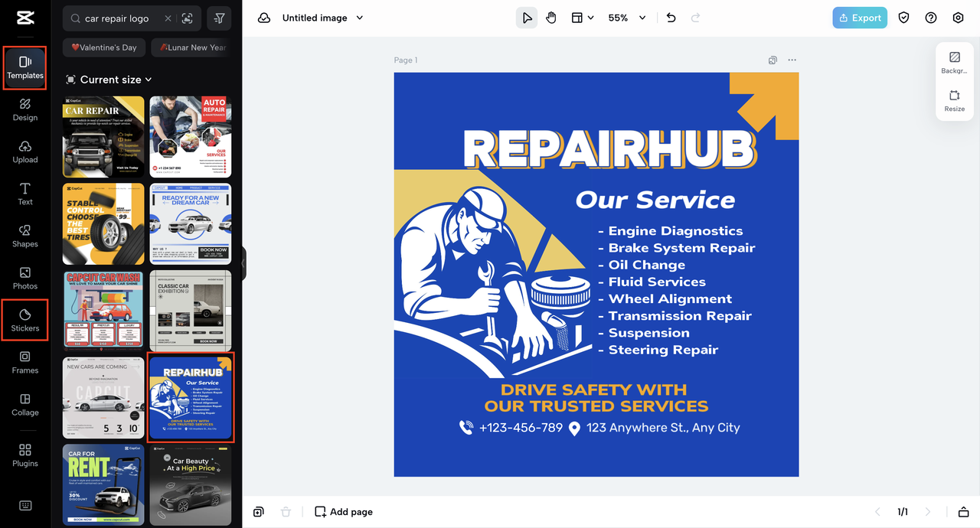
Task: Activate the Hand pan tool
Action: 551,18
